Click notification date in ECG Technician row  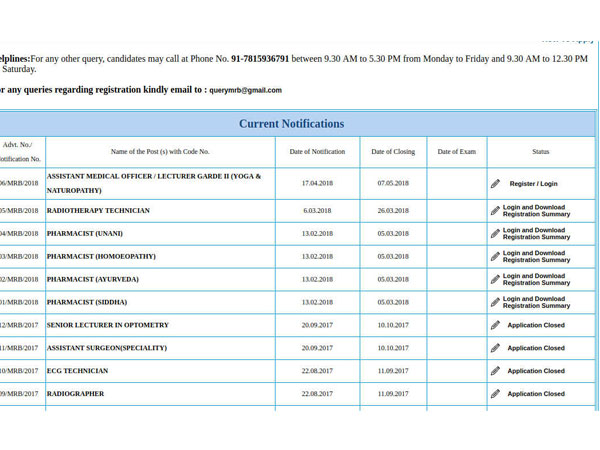tap(317, 371)
